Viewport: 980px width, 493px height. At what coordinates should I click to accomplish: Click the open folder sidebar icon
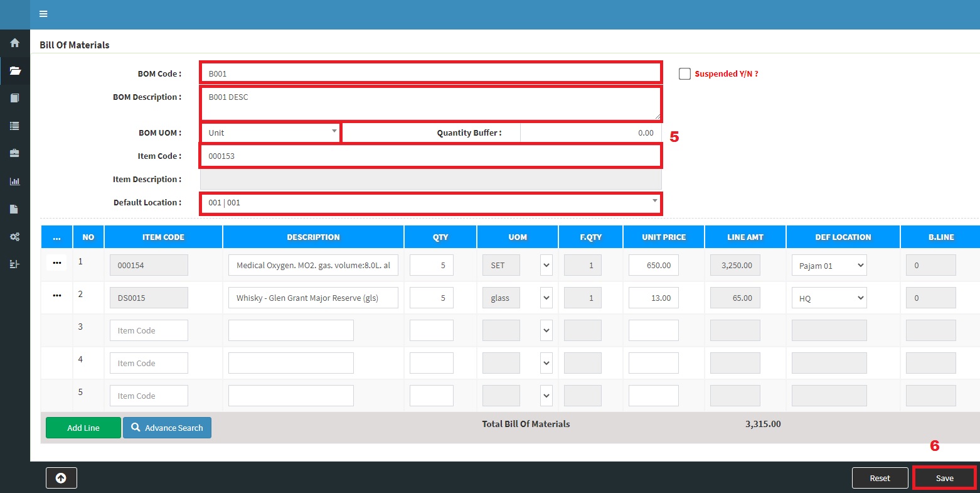coord(14,71)
